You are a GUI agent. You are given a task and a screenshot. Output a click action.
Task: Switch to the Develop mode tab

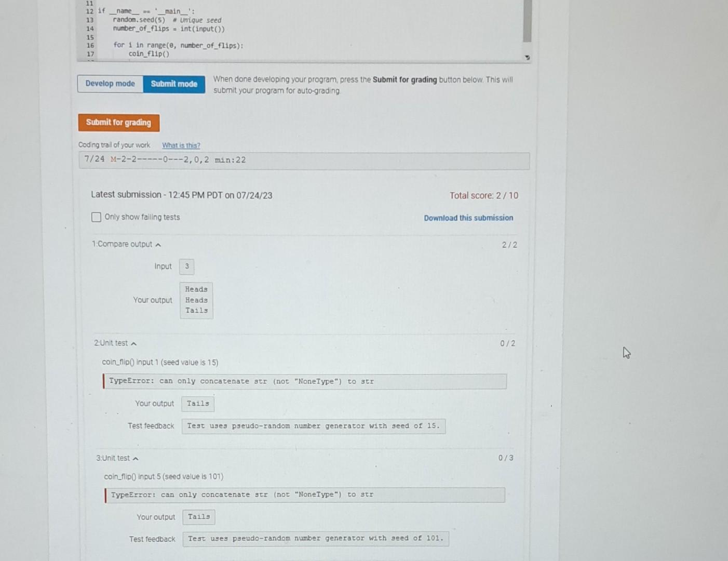point(110,84)
